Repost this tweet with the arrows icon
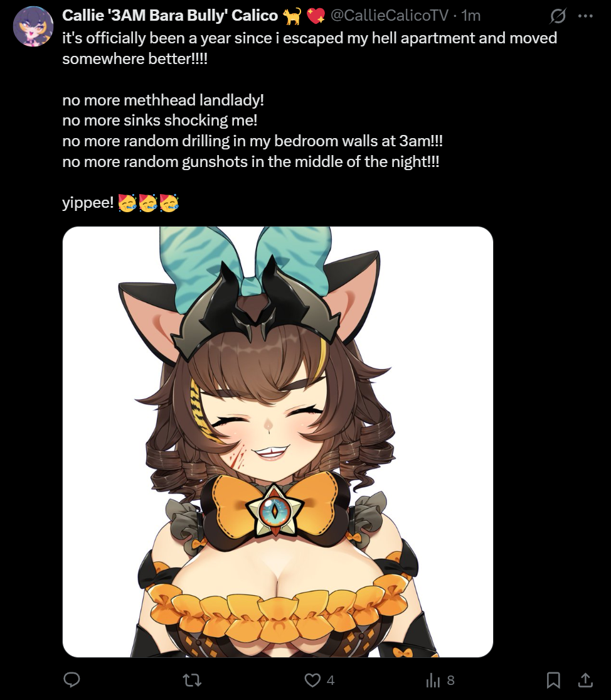The image size is (611, 700). pyautogui.click(x=192, y=680)
